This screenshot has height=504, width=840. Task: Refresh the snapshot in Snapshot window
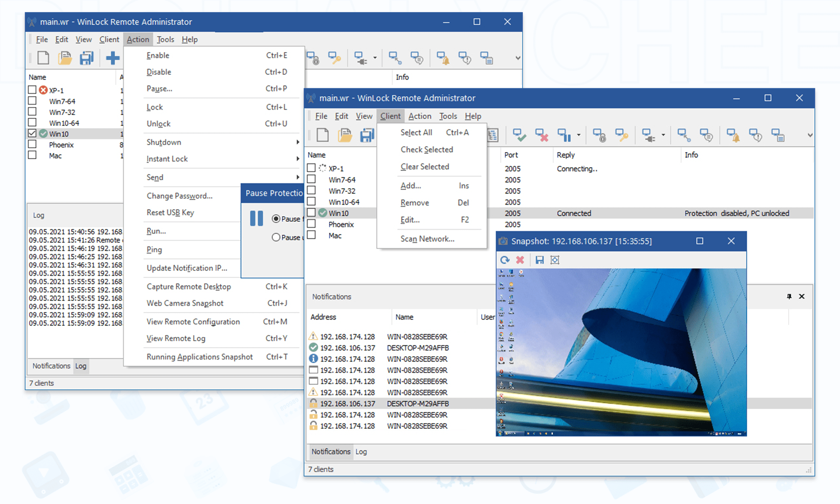505,260
